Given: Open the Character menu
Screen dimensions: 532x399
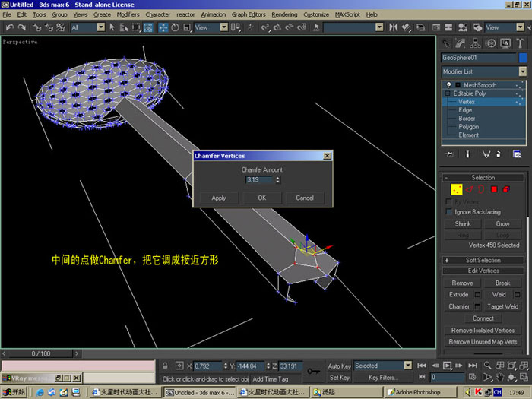Looking at the screenshot, I should point(158,14).
